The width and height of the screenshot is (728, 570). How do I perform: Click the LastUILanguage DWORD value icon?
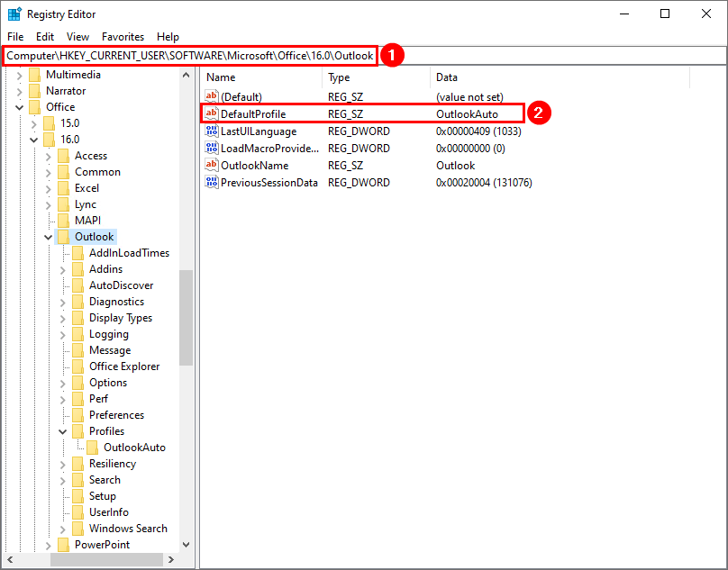tap(212, 131)
